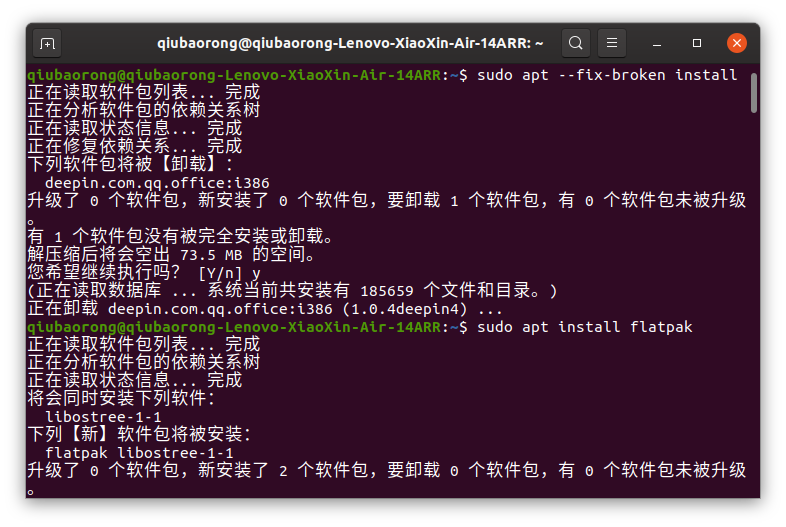Click the line '正在卸载 deepin.com.qq.office:i386 (1.0.4deepin4)'

tap(265, 309)
